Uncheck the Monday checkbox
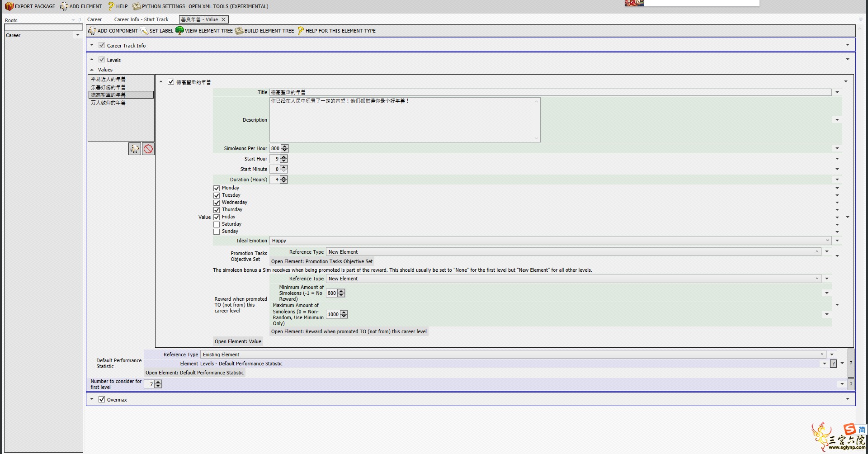868x454 pixels. point(217,188)
